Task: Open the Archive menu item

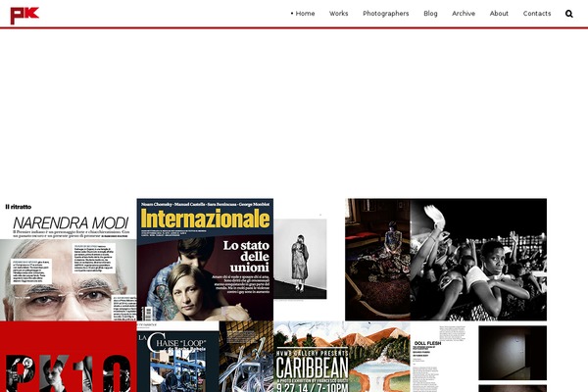Action: tap(464, 14)
